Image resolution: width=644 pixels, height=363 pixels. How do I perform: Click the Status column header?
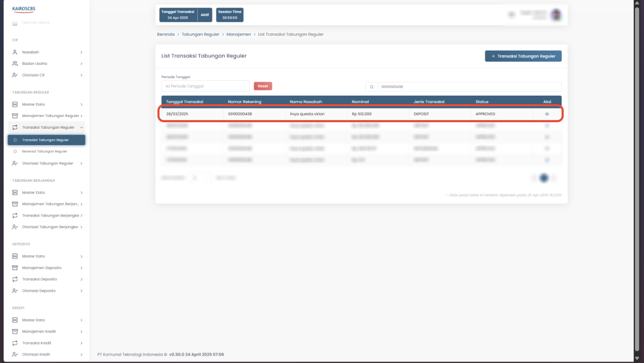tap(482, 102)
